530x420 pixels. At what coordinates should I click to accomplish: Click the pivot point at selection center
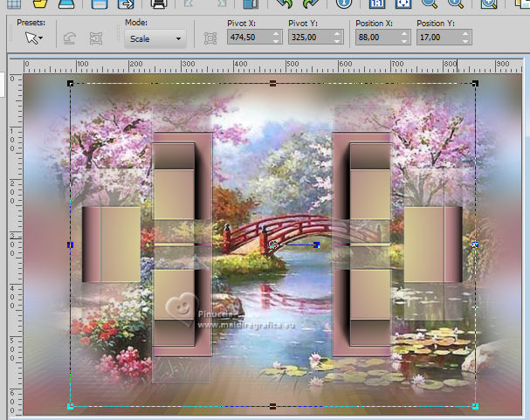pyautogui.click(x=273, y=244)
